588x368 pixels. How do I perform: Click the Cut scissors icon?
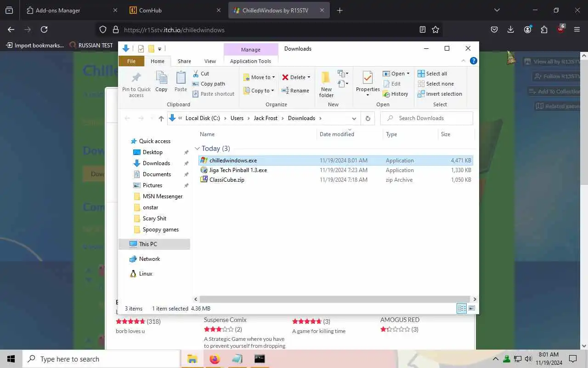click(196, 74)
